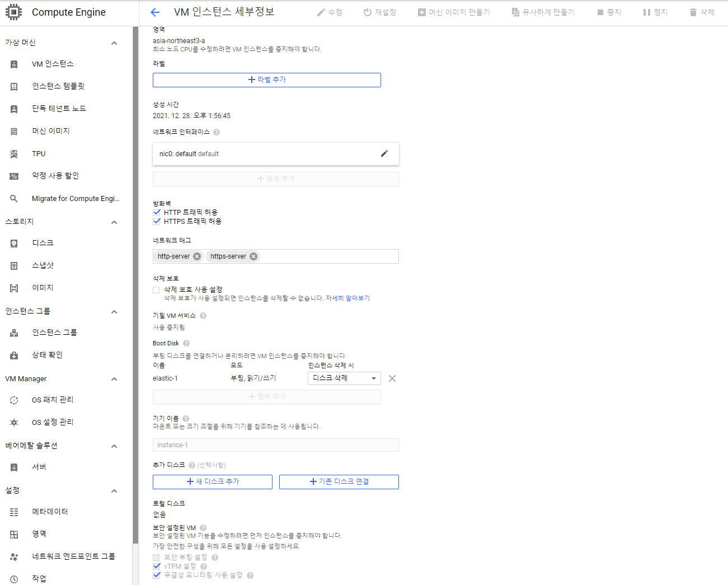Remove the elastic-1 boot disk row
The width and height of the screenshot is (728, 585).
tap(392, 378)
